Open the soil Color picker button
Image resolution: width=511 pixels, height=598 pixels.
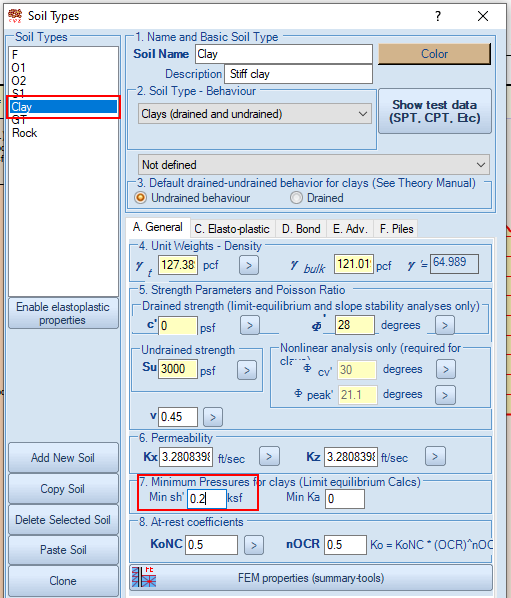tap(434, 54)
